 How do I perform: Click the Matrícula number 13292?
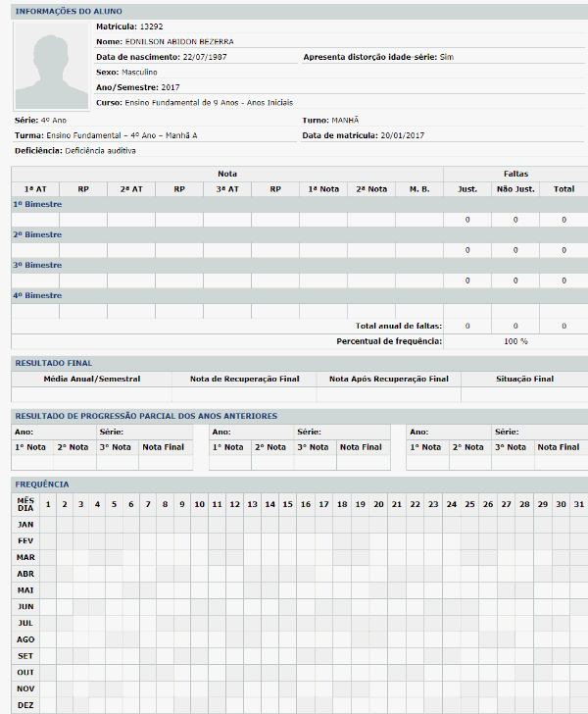[x=150, y=26]
